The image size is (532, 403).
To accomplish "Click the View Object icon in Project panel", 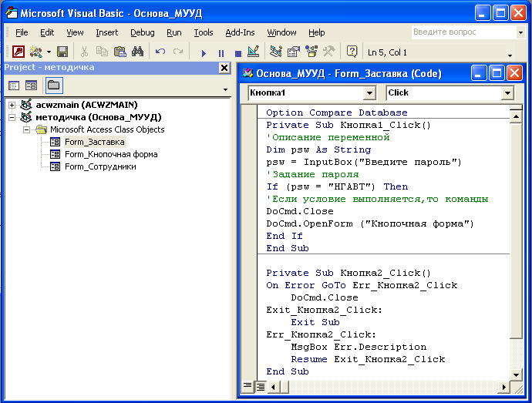I will pos(31,86).
